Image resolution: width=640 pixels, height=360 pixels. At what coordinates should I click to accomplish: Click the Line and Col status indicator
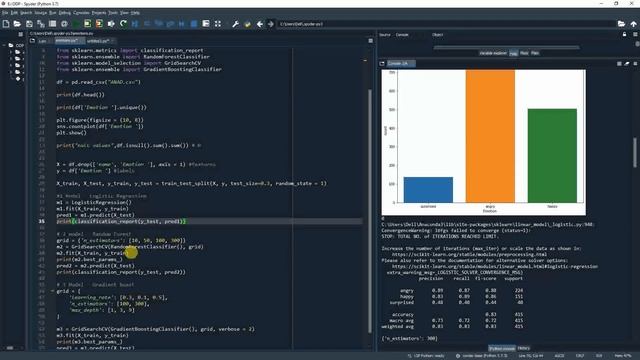(x=531, y=356)
